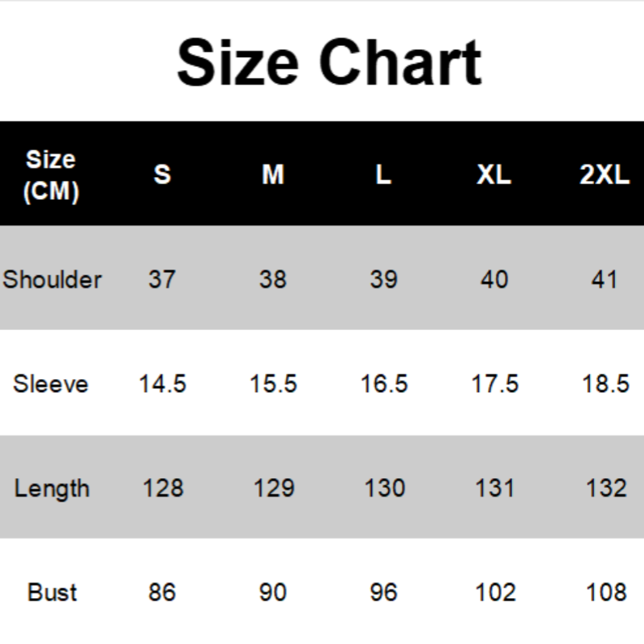Select the shoulder value 41 for 2XL
This screenshot has width=644, height=644.
[x=605, y=279]
